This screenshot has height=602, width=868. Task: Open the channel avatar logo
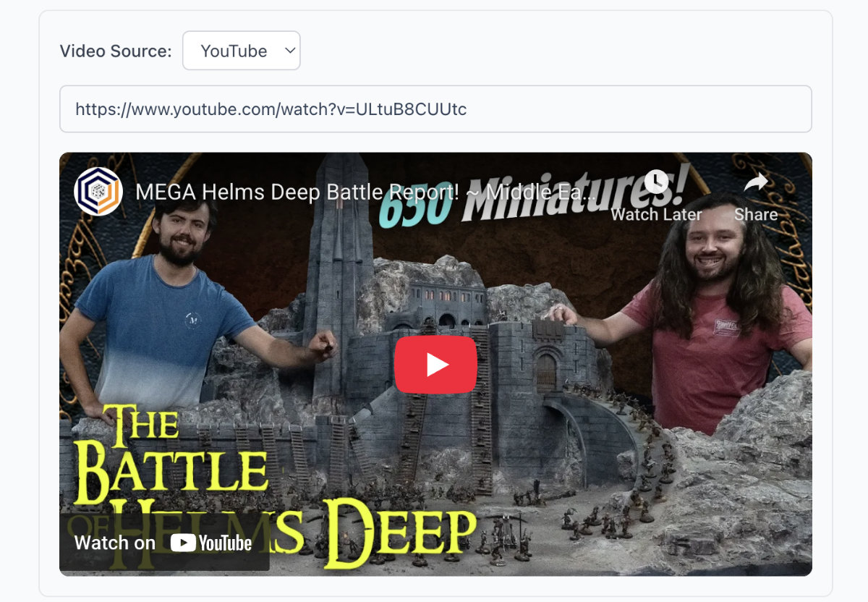pos(98,192)
